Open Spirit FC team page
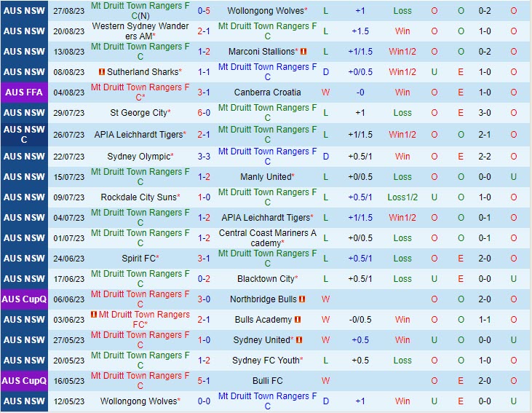This screenshot has height=413, width=532. (140, 259)
